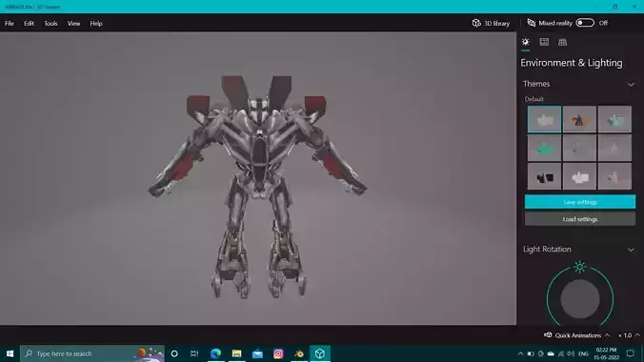Click the Load settings button
The height and width of the screenshot is (362, 644).
click(x=580, y=219)
